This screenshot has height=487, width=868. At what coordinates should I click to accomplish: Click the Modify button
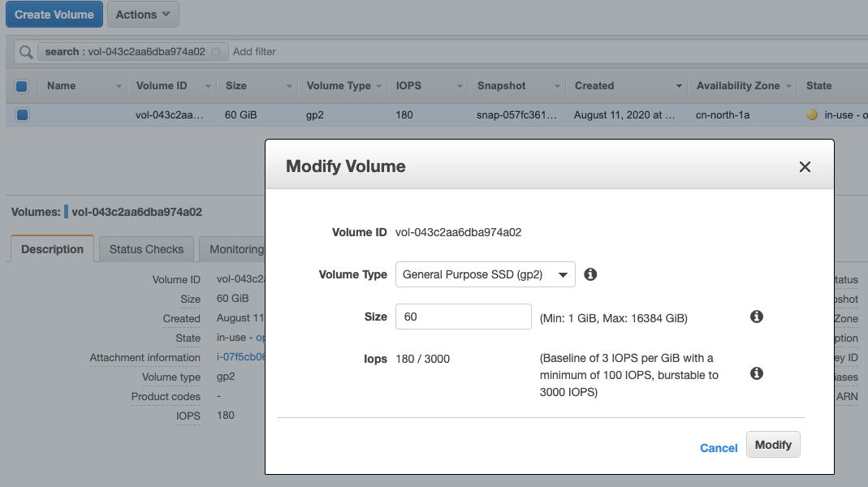click(x=773, y=445)
